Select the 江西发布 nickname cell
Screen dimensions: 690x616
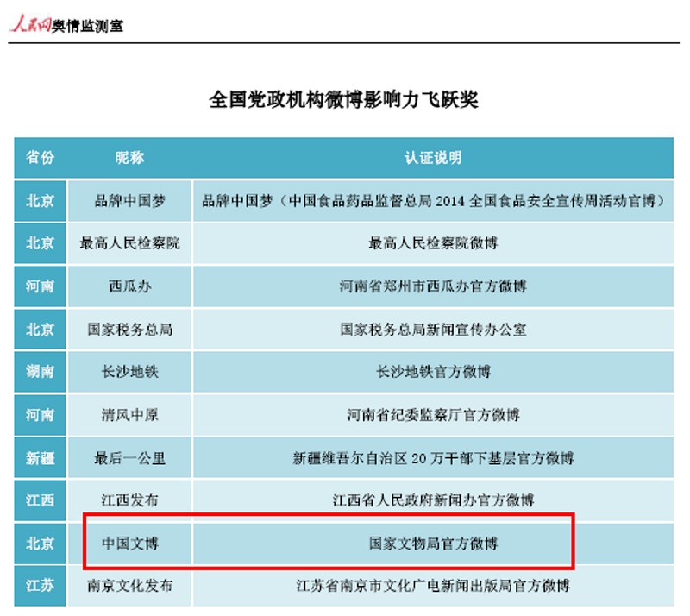(130, 500)
